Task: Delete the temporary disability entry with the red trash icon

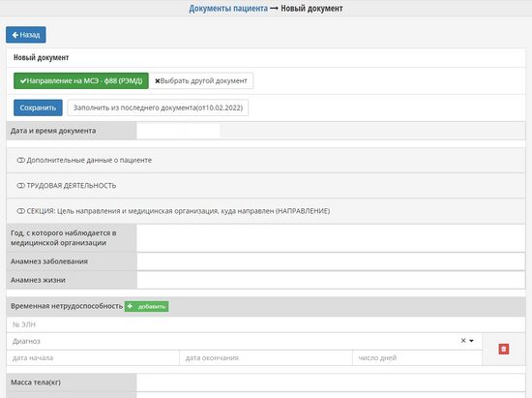Action: click(504, 349)
